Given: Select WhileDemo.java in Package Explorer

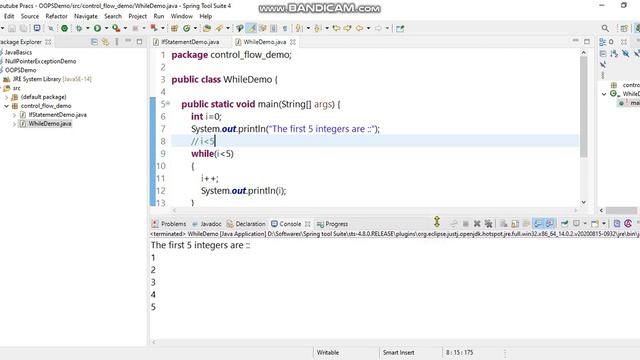Looking at the screenshot, I should pos(50,124).
